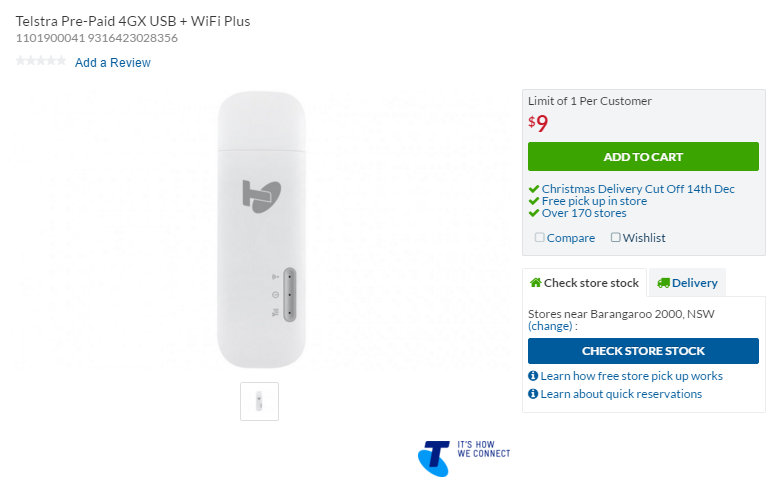Change the store location via (change) link
The image size is (779, 481).
[x=550, y=326]
